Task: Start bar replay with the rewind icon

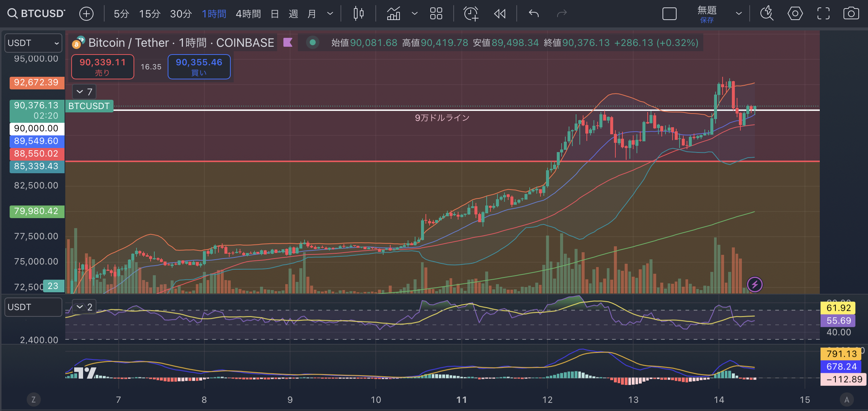Action: click(500, 14)
